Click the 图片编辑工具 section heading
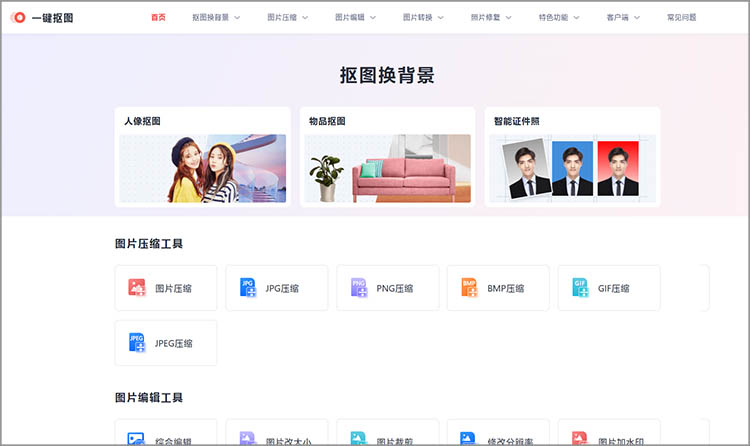This screenshot has width=750, height=446. (149, 398)
